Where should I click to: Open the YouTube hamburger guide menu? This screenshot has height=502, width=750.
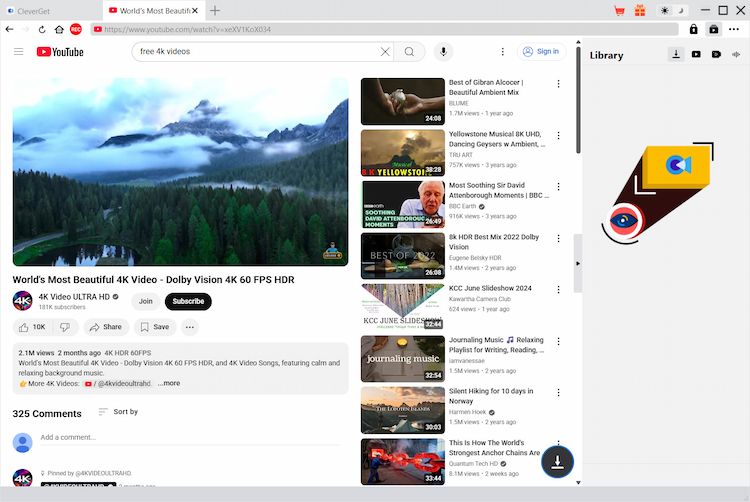18,52
